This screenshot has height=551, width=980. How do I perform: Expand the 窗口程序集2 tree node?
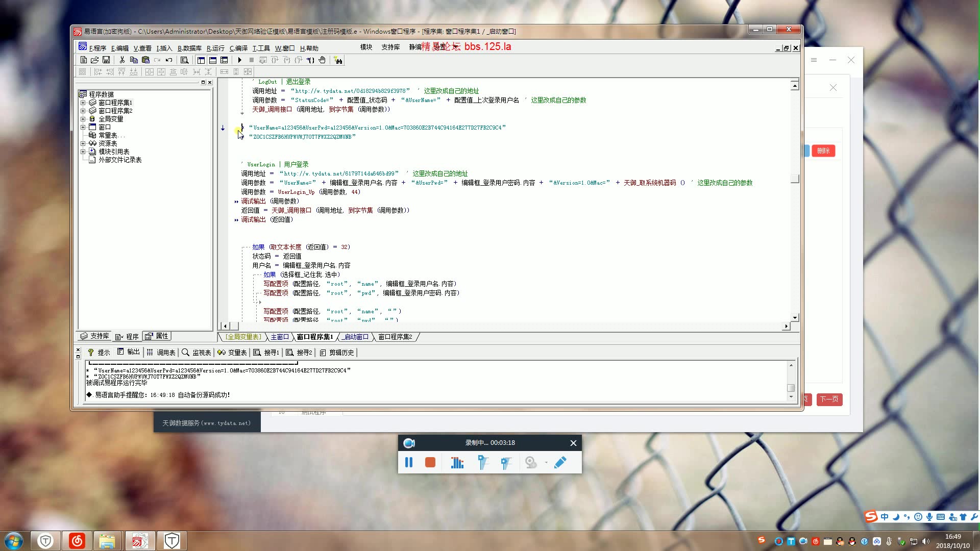(83, 111)
